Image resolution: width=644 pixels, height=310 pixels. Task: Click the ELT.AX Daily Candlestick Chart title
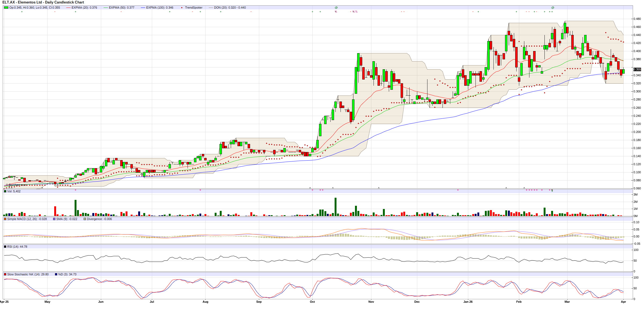[43, 2]
